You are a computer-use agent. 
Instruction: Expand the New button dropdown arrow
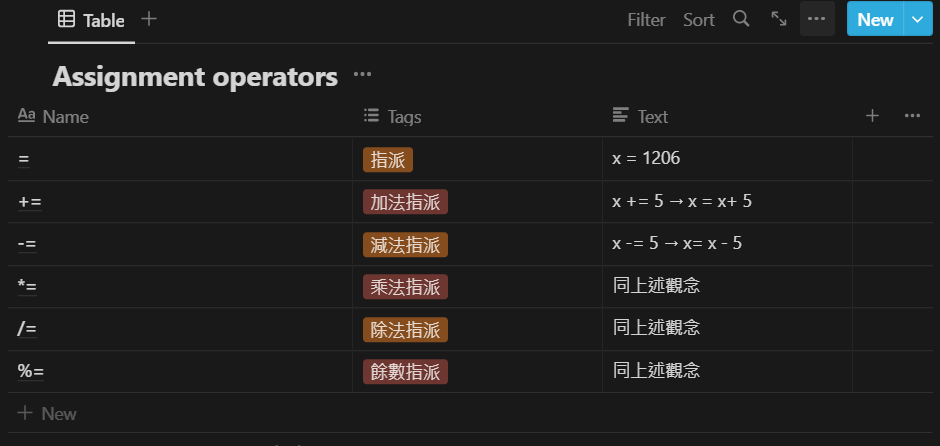(917, 19)
